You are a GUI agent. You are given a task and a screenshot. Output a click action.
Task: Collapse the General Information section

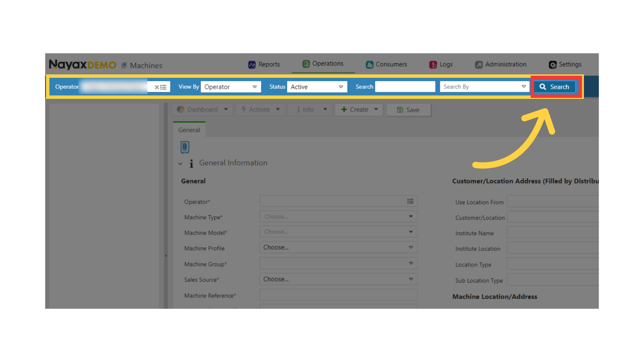point(180,164)
